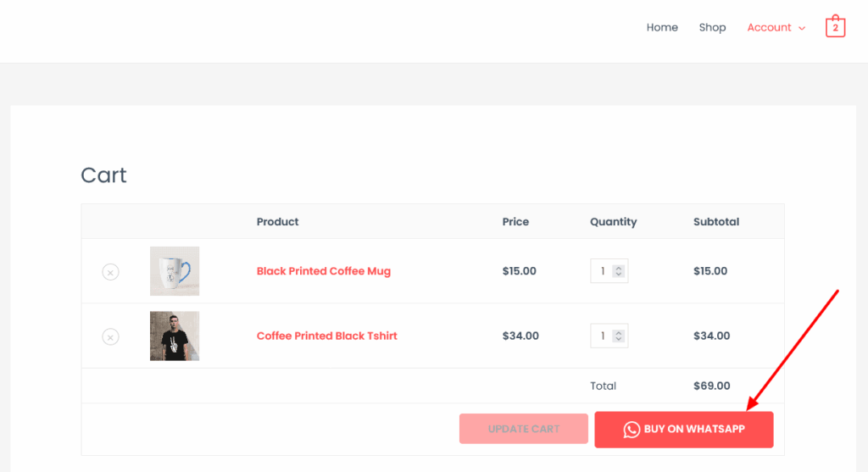Decrease the coffee mug quantity by one

619,275
